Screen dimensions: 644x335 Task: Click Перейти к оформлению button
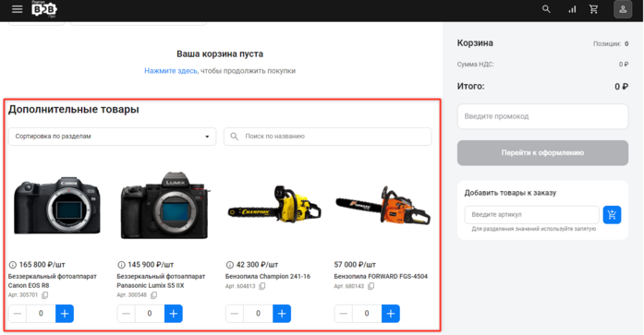click(x=542, y=153)
